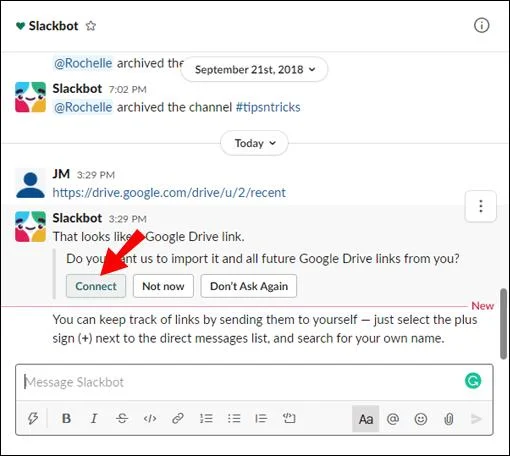Image resolution: width=510 pixels, height=456 pixels.
Task: Click the Slackbot avatar at 3:29 PM
Action: point(30,226)
